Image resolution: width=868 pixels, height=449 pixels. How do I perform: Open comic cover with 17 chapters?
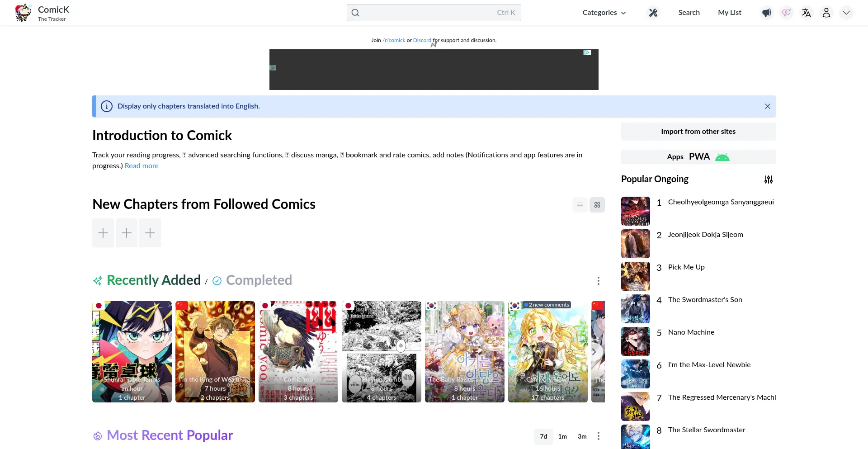(548, 352)
